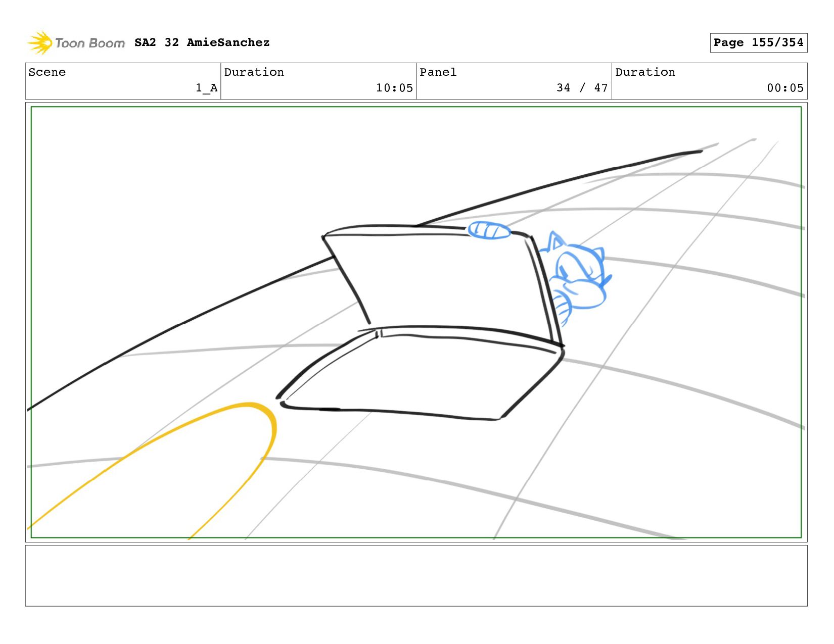Viewport: 834px width, 644px height.
Task: Click the panel duration value '00:05'
Action: tap(785, 88)
